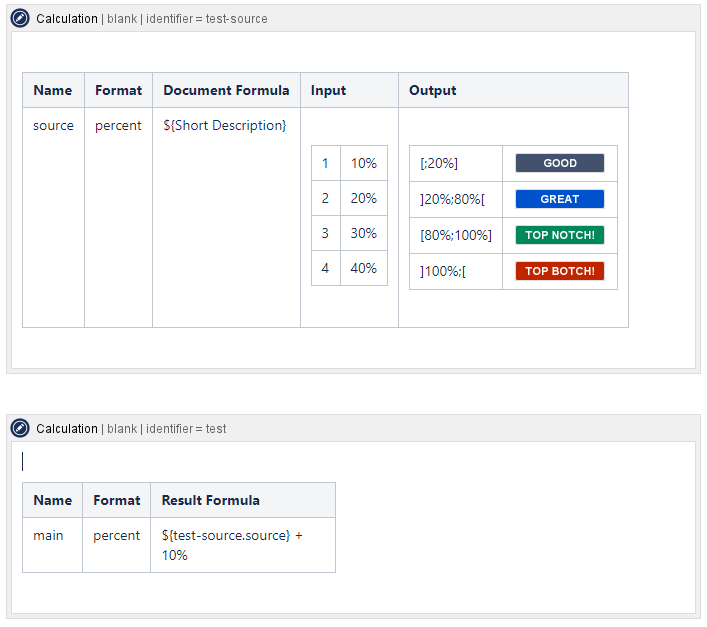Click the Result Formula column header

(x=211, y=500)
